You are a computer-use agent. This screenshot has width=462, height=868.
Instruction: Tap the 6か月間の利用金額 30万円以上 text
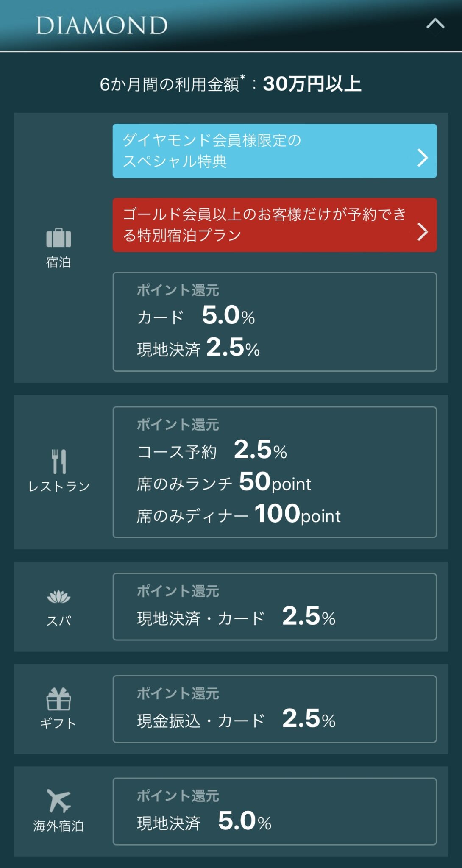pyautogui.click(x=231, y=84)
